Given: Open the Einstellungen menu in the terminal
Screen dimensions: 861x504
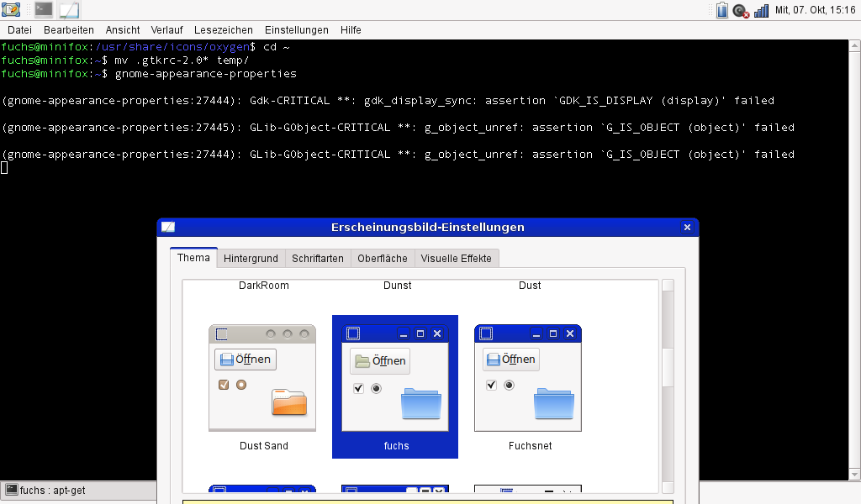Looking at the screenshot, I should coord(296,30).
